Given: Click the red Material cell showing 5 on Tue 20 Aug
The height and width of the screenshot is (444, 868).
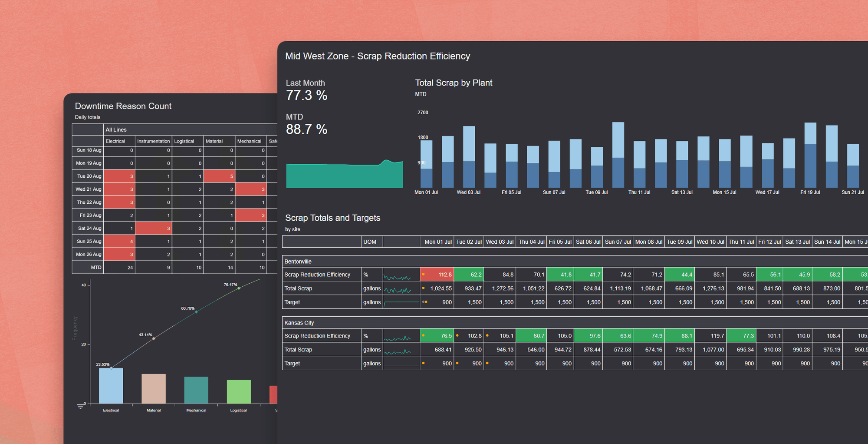Looking at the screenshot, I should pyautogui.click(x=219, y=176).
